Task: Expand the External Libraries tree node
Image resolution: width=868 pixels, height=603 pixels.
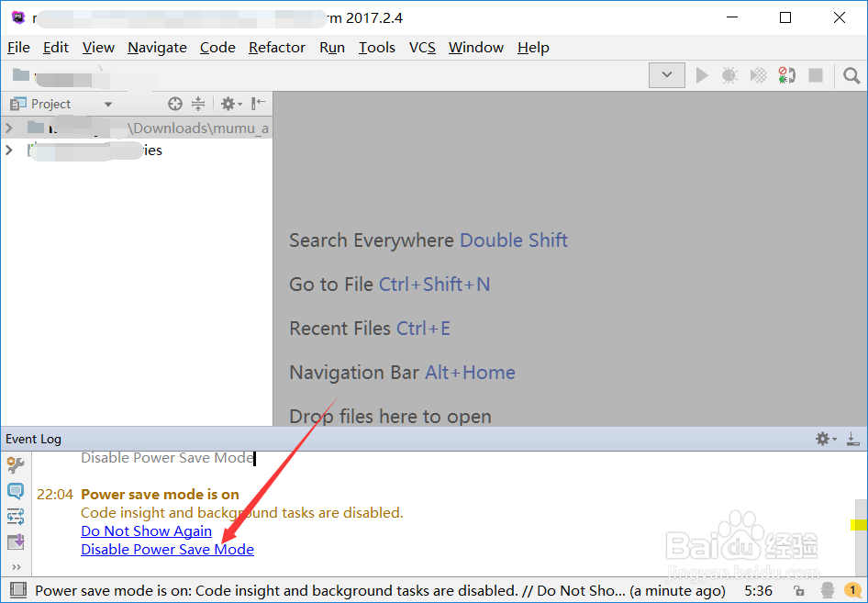Action: pos(9,150)
